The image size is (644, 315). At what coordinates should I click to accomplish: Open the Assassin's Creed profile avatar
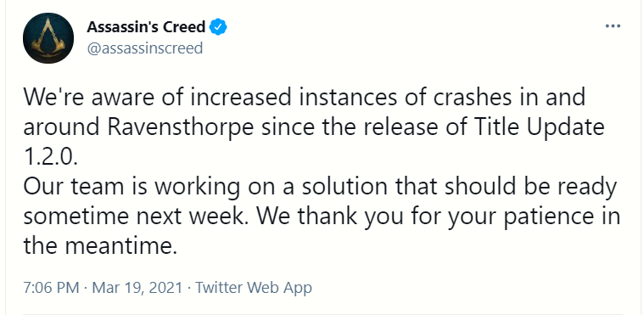[48, 38]
